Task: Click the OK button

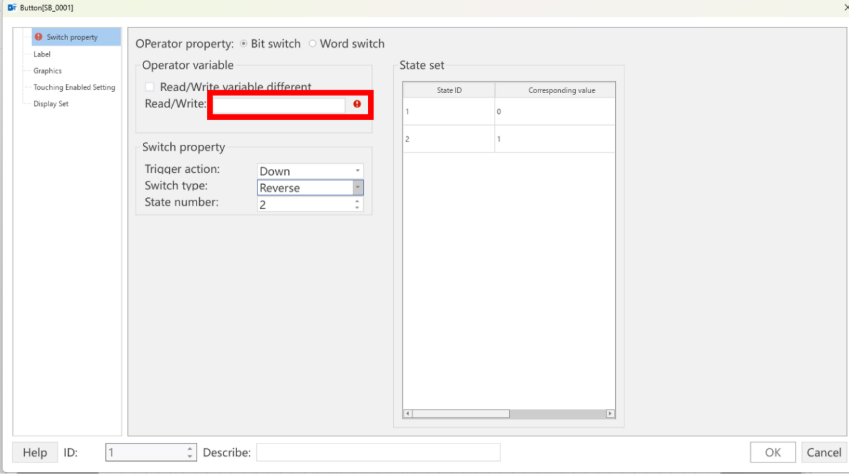Action: tap(773, 452)
